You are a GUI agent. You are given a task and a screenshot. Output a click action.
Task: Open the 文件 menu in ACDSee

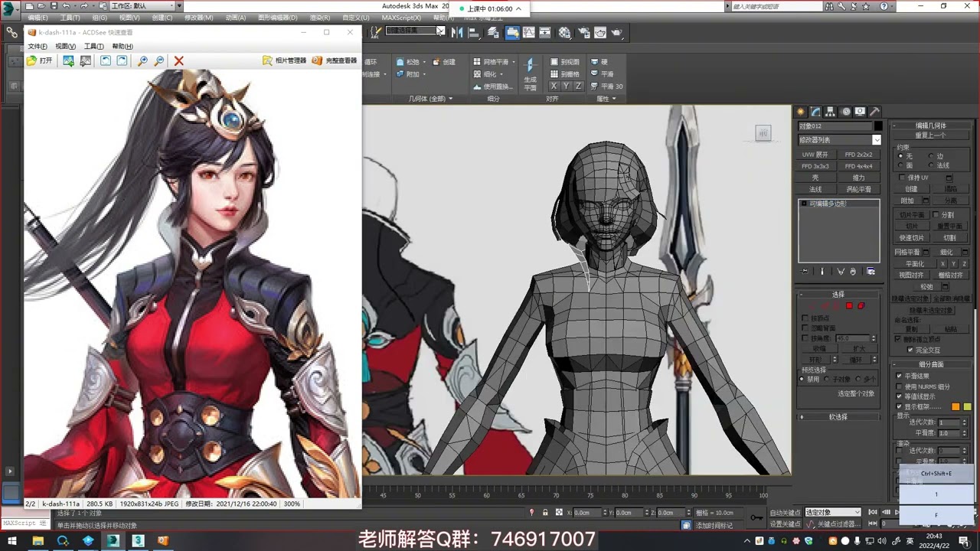pos(38,46)
